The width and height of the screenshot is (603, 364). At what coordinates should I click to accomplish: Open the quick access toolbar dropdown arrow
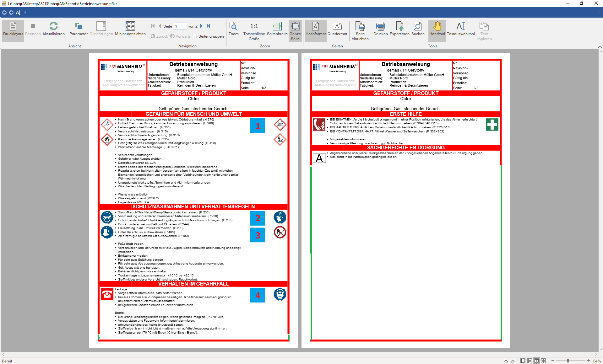click(x=25, y=13)
